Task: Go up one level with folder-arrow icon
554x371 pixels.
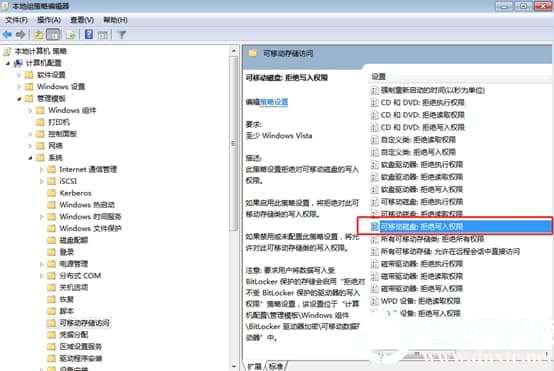Action: click(39, 35)
